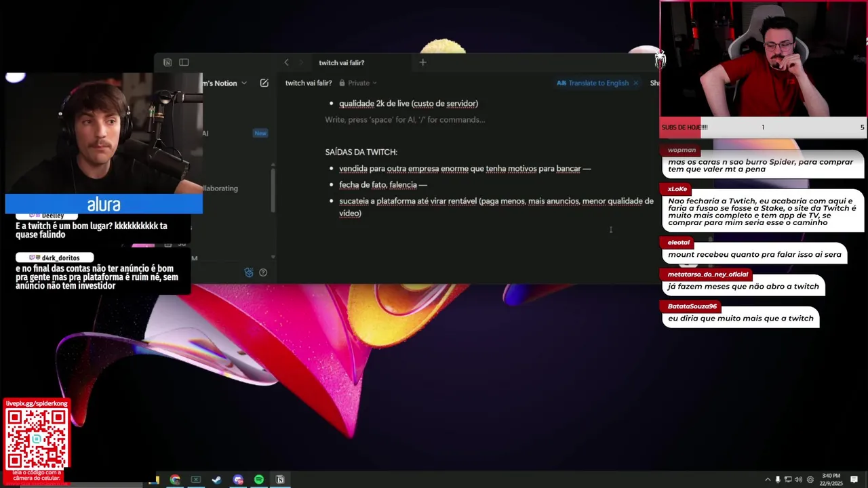This screenshot has width=868, height=488.
Task: Switch to Notion in the taskbar
Action: click(x=280, y=479)
